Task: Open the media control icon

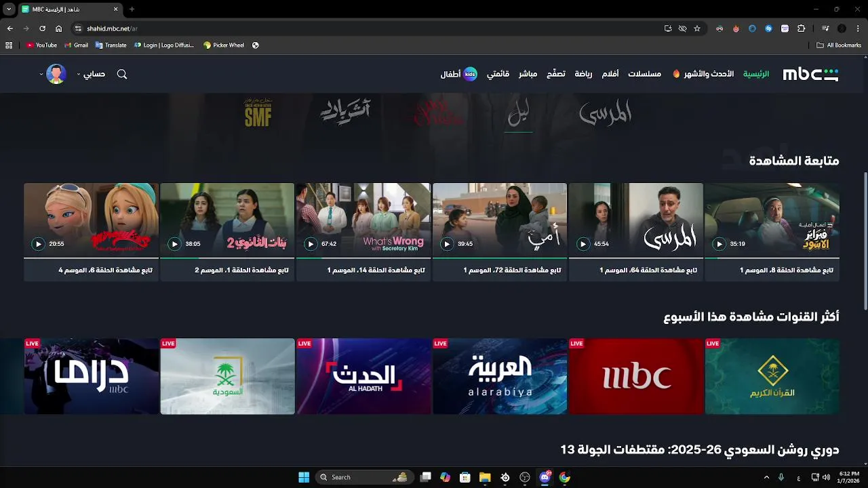Action: click(x=825, y=28)
